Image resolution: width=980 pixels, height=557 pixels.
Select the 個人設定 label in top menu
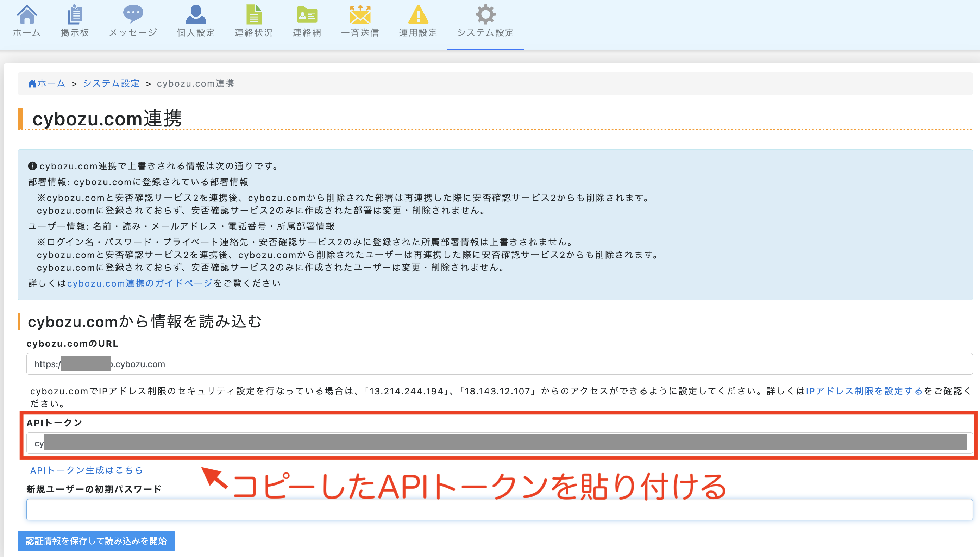coord(196,33)
